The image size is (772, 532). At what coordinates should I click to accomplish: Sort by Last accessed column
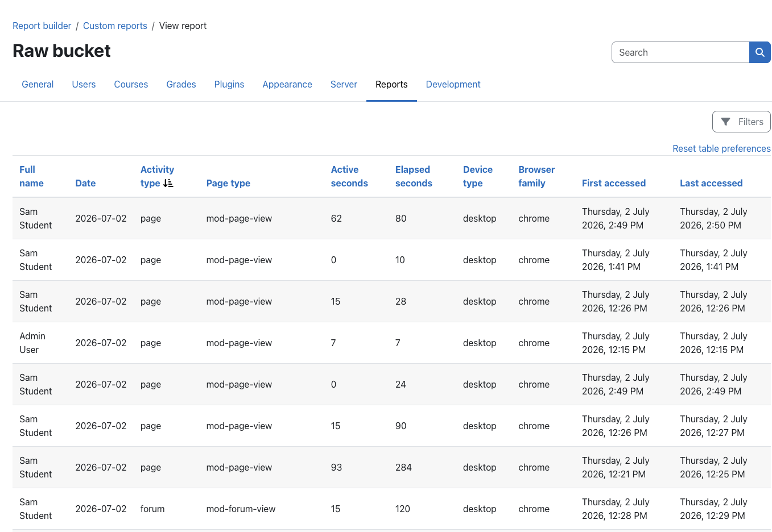click(x=711, y=183)
